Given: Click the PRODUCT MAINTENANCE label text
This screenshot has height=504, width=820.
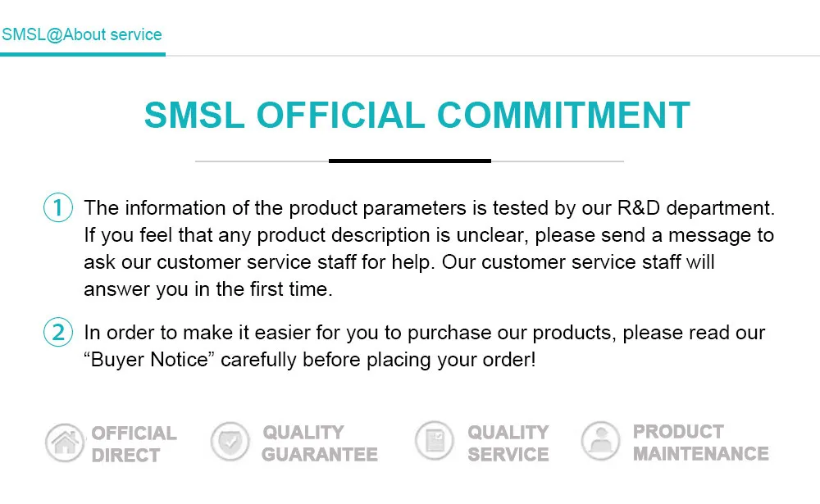Looking at the screenshot, I should 700,442.
